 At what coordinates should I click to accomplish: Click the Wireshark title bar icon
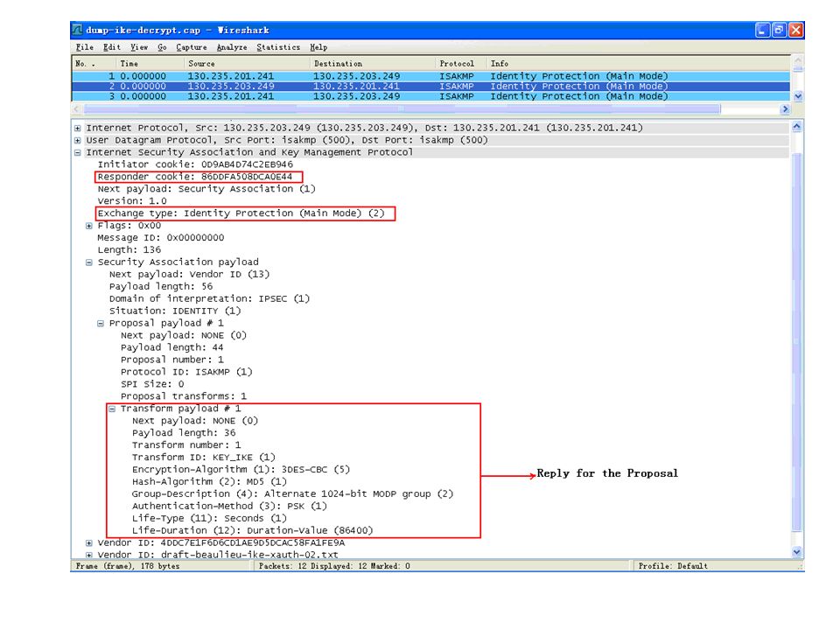[78, 30]
